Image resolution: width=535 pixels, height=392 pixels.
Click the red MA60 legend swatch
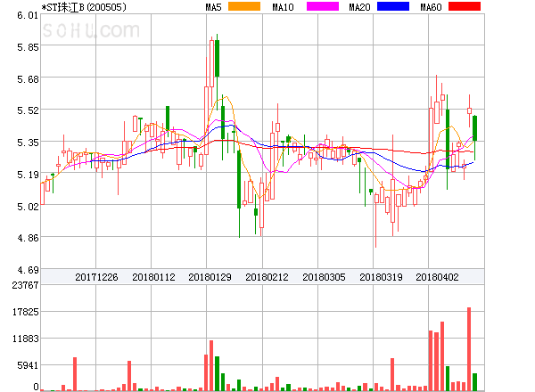pyautogui.click(x=465, y=6)
